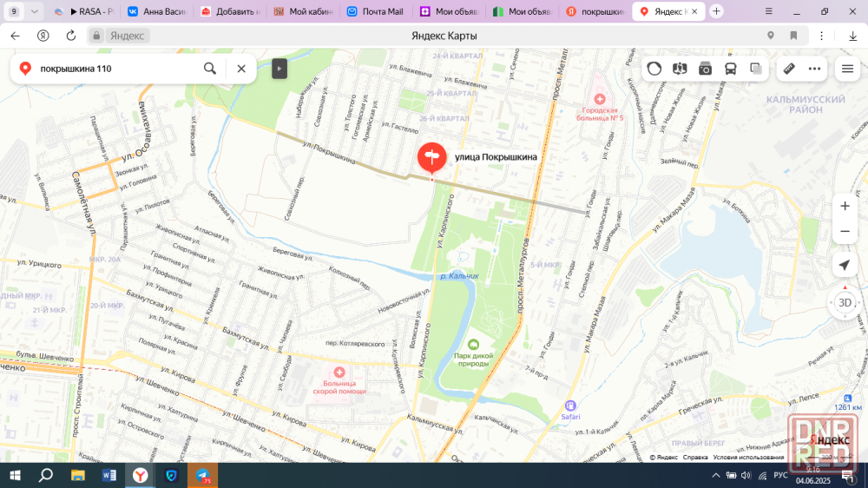Clear the search query with X
The height and width of the screenshot is (488, 868).
[241, 69]
